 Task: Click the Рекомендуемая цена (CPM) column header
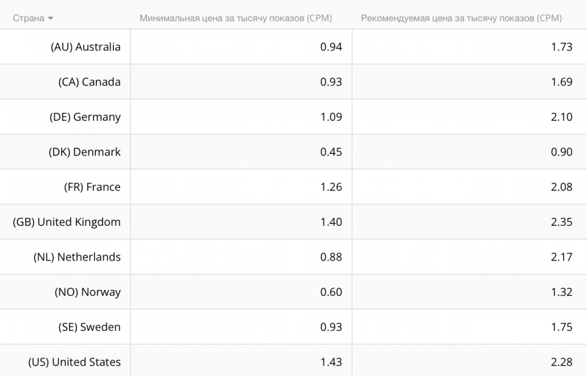461,18
